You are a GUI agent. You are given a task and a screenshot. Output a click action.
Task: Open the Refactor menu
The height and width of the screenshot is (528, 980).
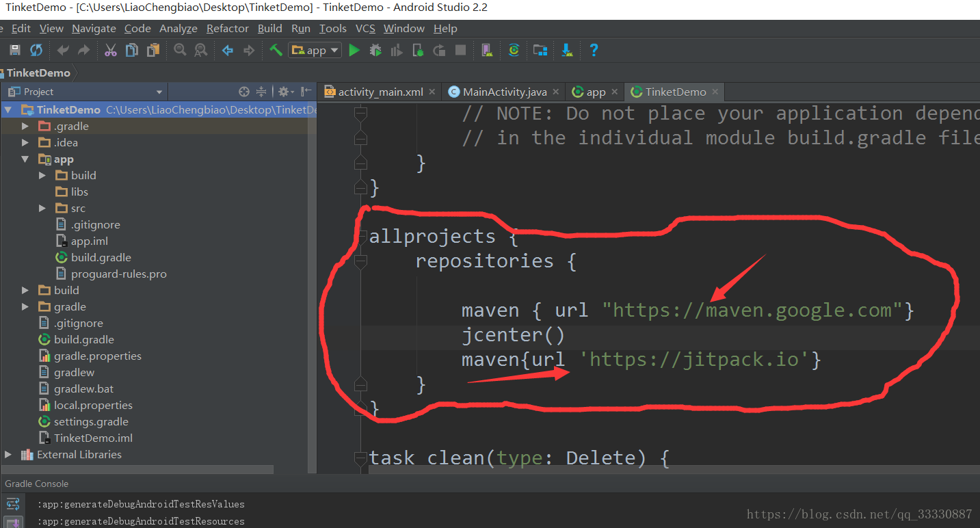pyautogui.click(x=228, y=28)
